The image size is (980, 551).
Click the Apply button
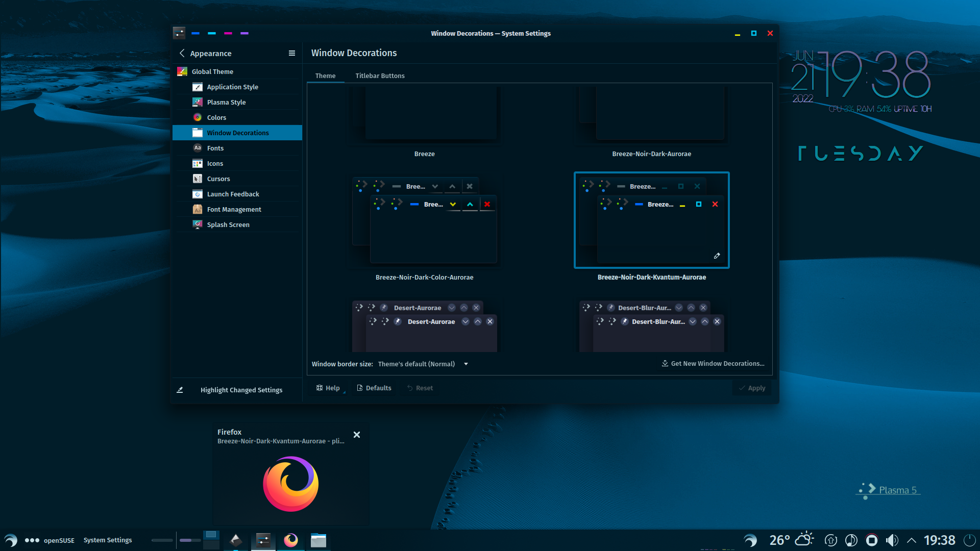(752, 388)
